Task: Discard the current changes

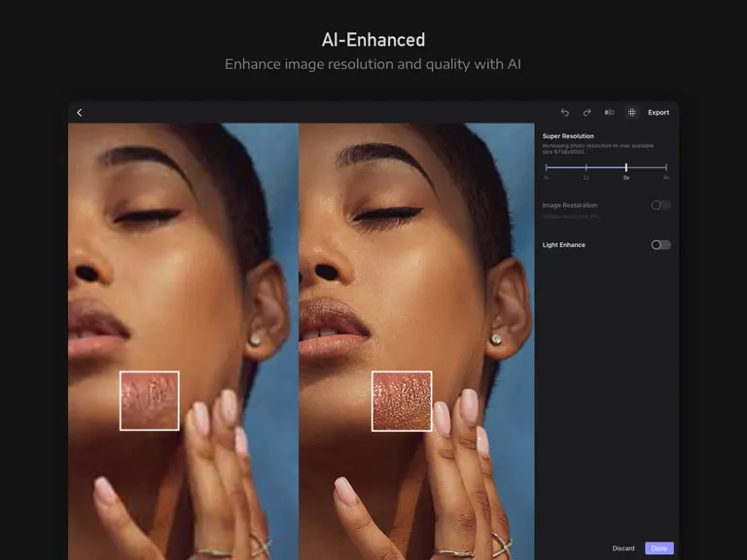Action: [623, 548]
